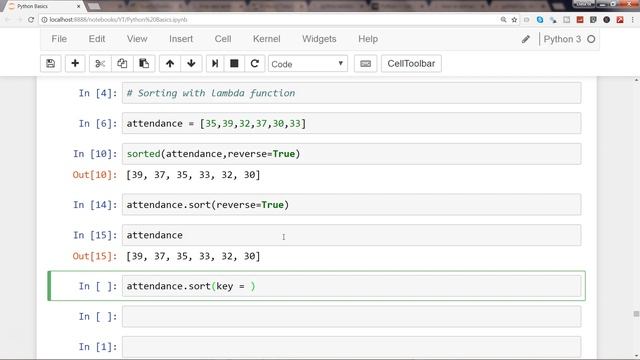Click the page vertical scrollbar thumb
Image resolution: width=640 pixels, height=360 pixels.
click(x=636, y=314)
